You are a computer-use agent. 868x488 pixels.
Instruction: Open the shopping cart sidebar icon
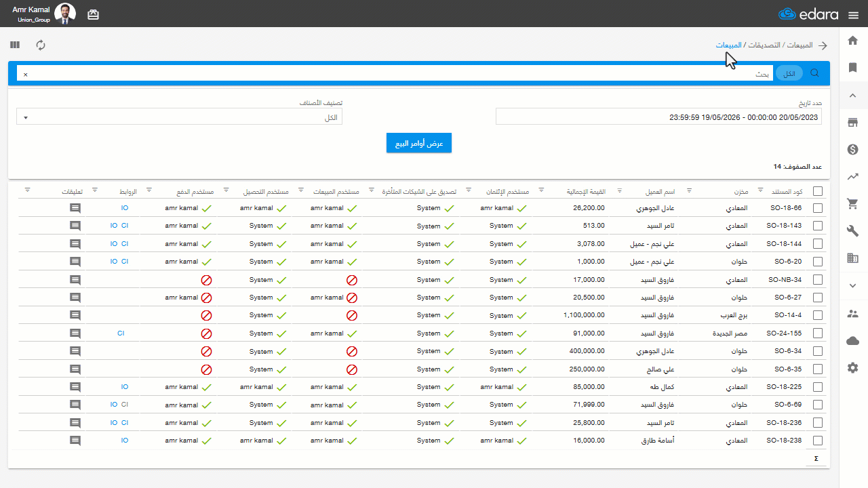(853, 203)
